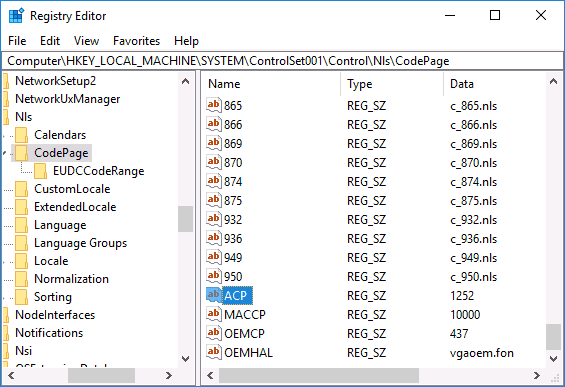Viewport: 565px width, 387px height.
Task: Select the ACP value name
Action: [x=236, y=295]
